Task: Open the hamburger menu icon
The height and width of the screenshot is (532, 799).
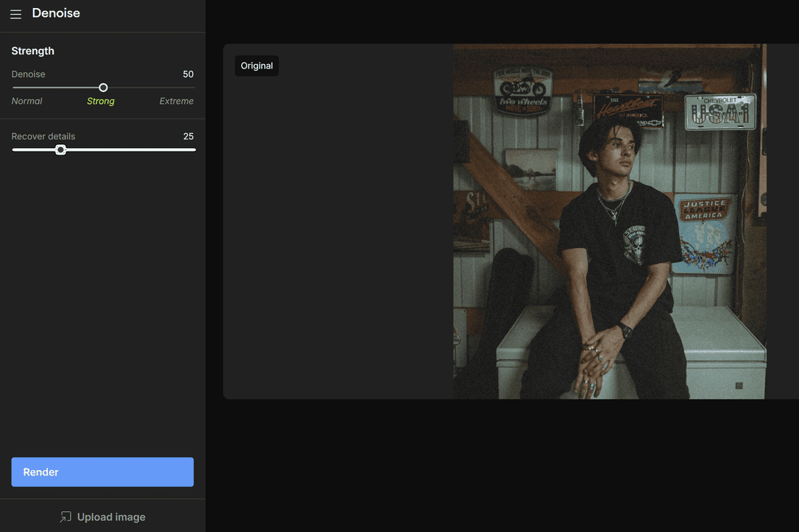Action: pyautogui.click(x=15, y=14)
